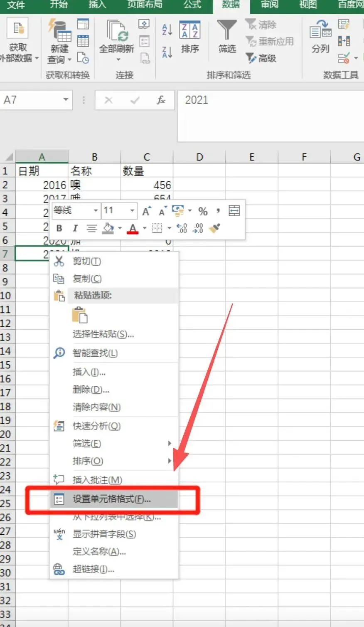Expand the accounting format dropdown arrow

point(190,211)
